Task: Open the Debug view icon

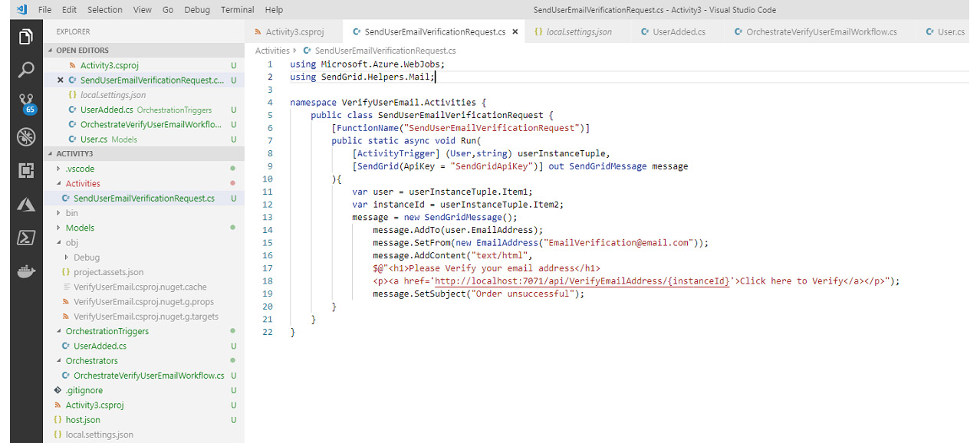Action: (x=26, y=137)
